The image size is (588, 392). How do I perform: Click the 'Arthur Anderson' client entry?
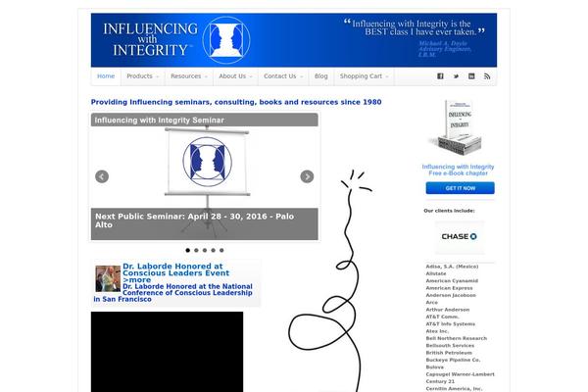click(x=448, y=310)
